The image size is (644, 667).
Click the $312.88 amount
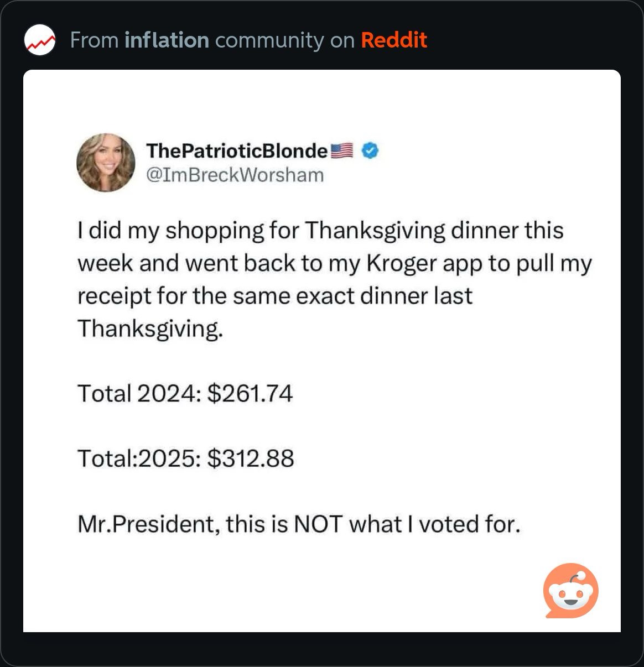click(251, 458)
